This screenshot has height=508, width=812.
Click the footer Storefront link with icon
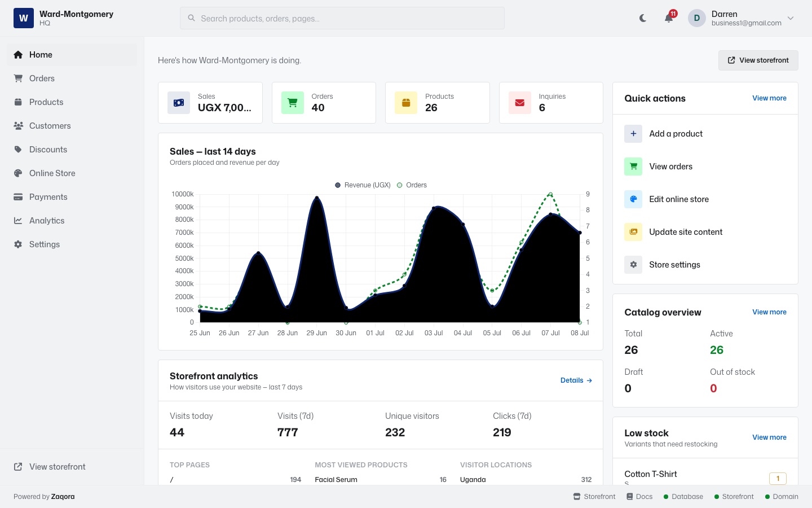594,497
